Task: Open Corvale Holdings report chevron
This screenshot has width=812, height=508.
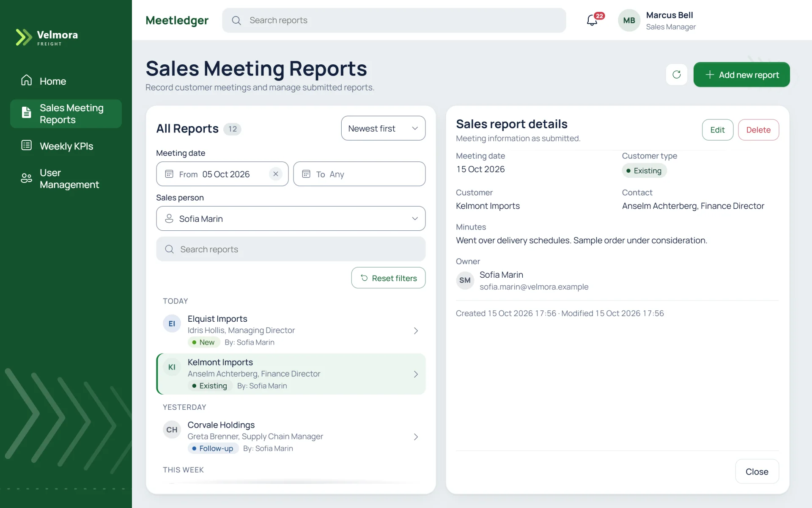Action: pos(416,437)
